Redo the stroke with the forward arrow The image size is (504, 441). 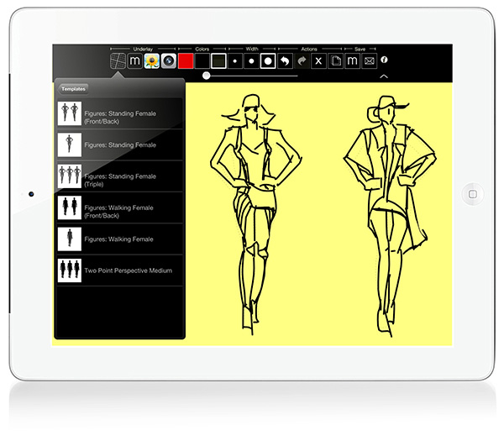click(302, 61)
